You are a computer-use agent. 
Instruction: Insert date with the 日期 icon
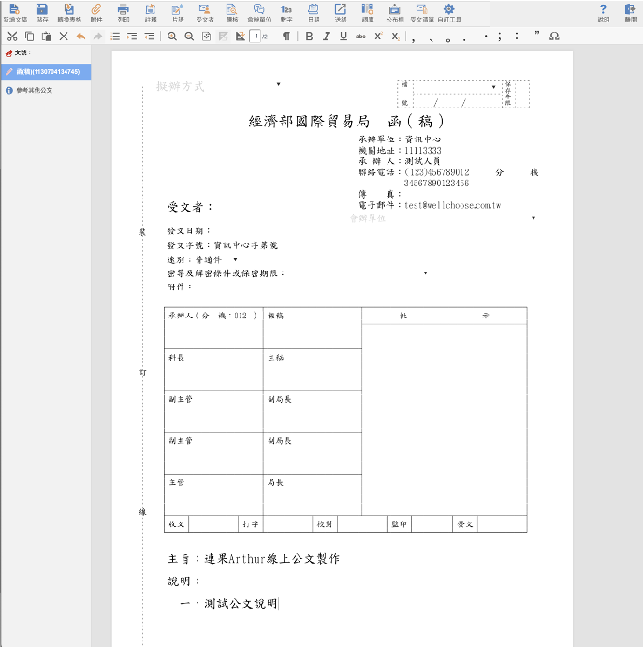coord(314,13)
